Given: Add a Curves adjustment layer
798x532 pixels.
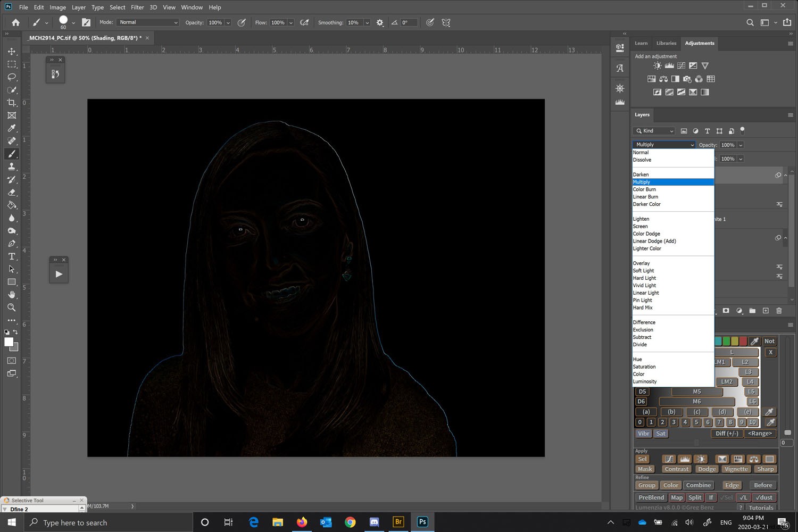Looking at the screenshot, I should [x=681, y=65].
